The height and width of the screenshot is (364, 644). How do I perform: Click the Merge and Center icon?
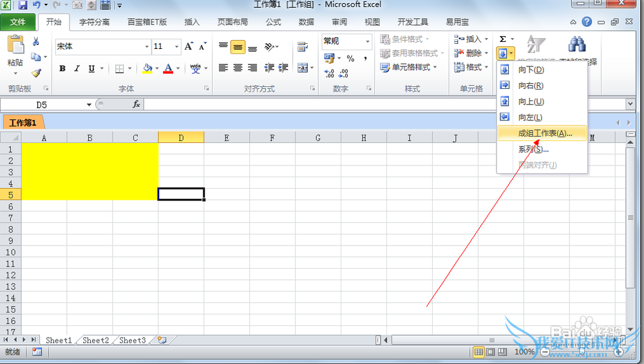point(303,68)
